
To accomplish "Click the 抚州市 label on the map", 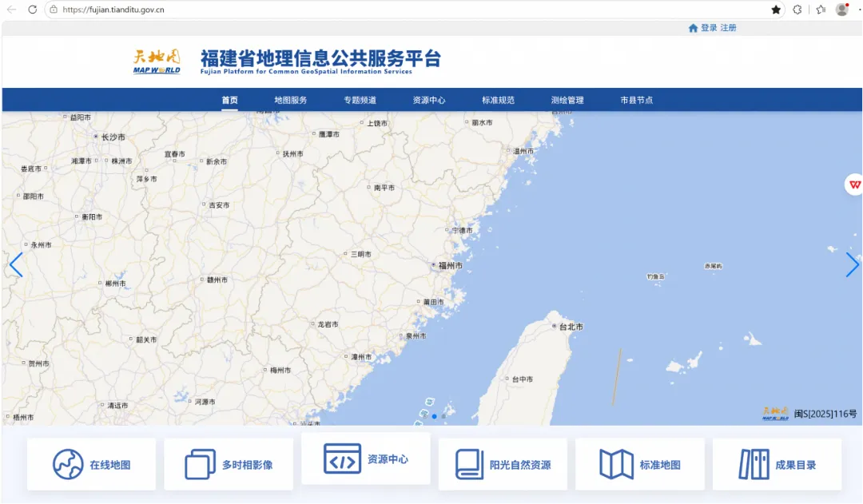I will click(x=292, y=154).
